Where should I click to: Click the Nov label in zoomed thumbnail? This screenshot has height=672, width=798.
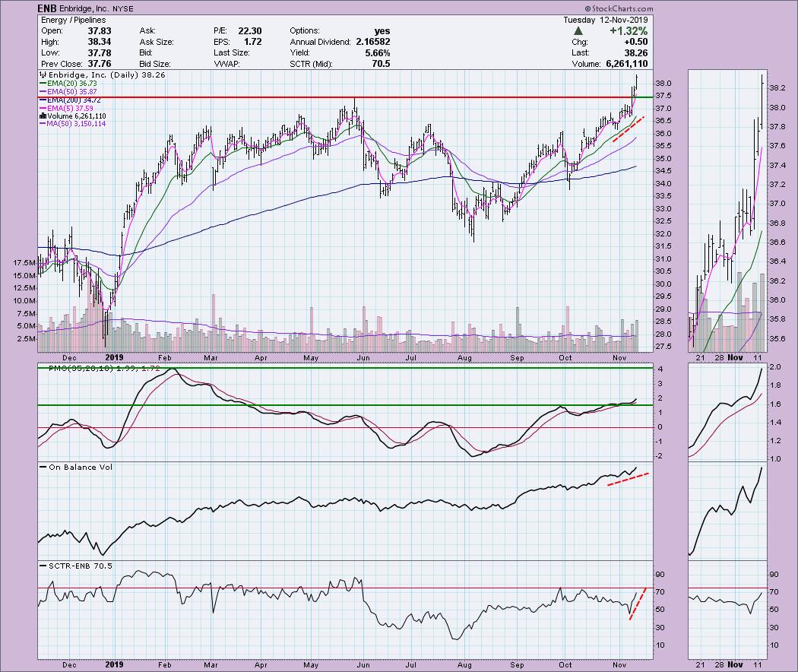tap(734, 356)
